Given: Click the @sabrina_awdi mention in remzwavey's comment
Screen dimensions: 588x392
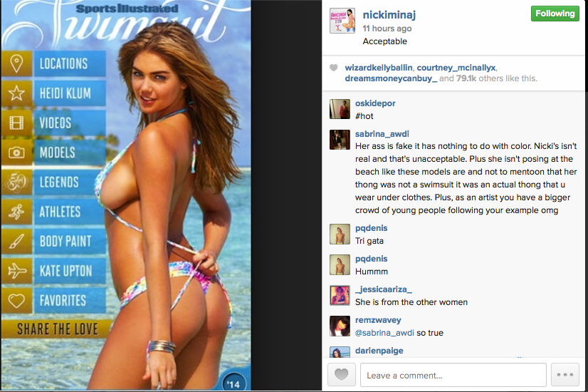Looking at the screenshot, I should (384, 333).
